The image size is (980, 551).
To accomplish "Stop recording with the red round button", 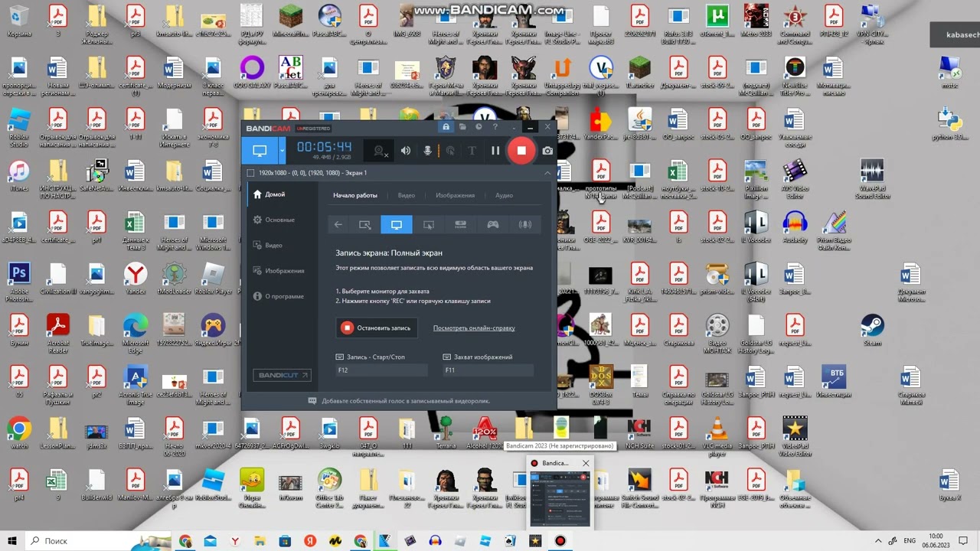I will click(521, 151).
